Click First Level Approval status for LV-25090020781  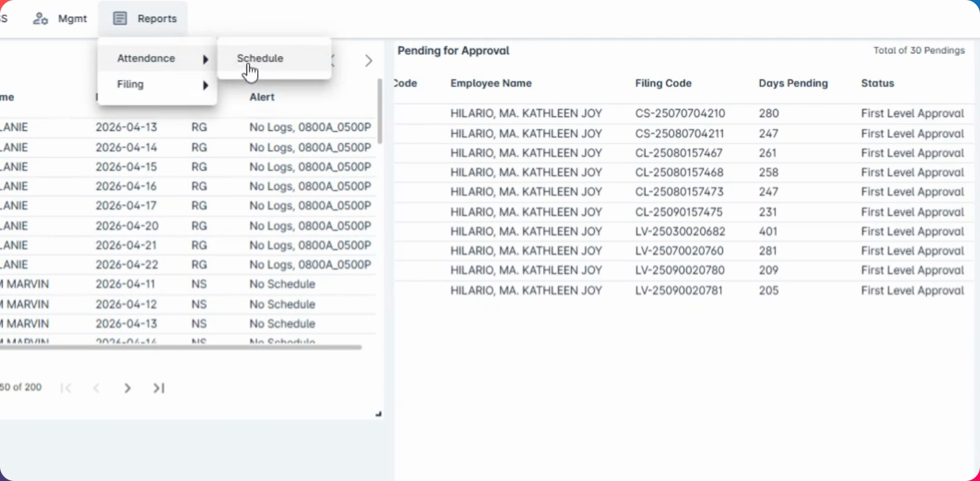pos(913,291)
